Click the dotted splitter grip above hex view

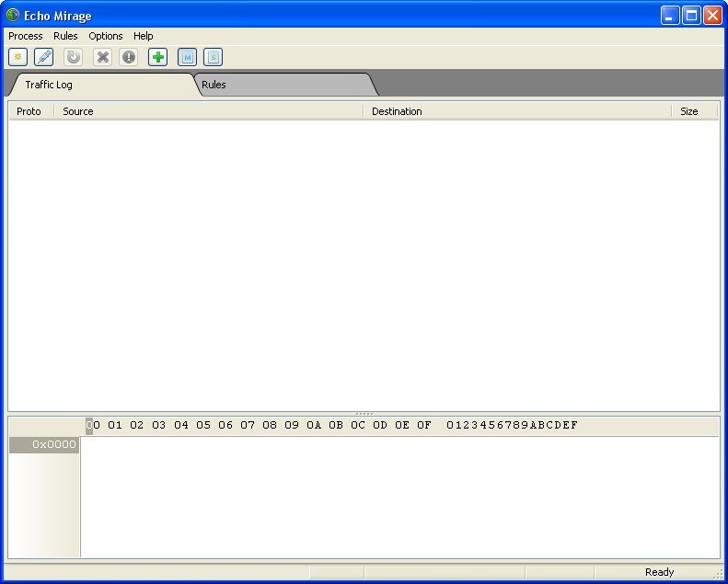pyautogui.click(x=364, y=413)
